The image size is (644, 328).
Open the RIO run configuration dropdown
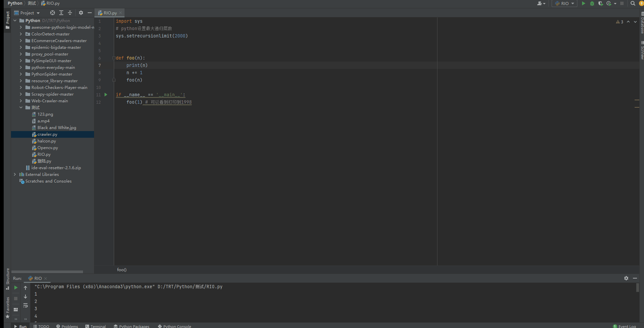coord(565,3)
